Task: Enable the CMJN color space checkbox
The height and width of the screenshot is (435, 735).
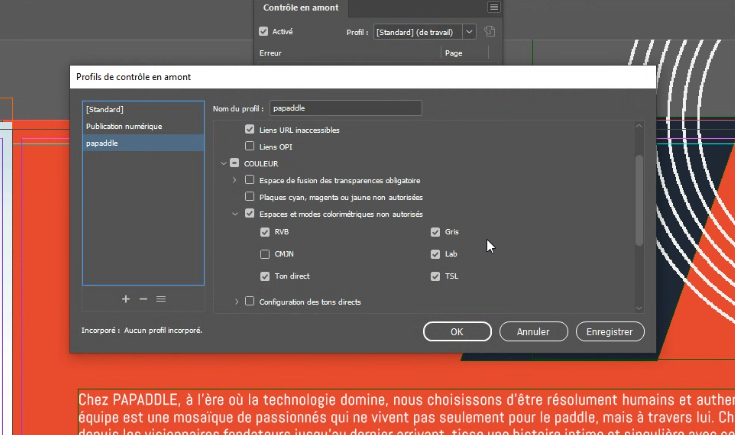Action: [x=265, y=254]
